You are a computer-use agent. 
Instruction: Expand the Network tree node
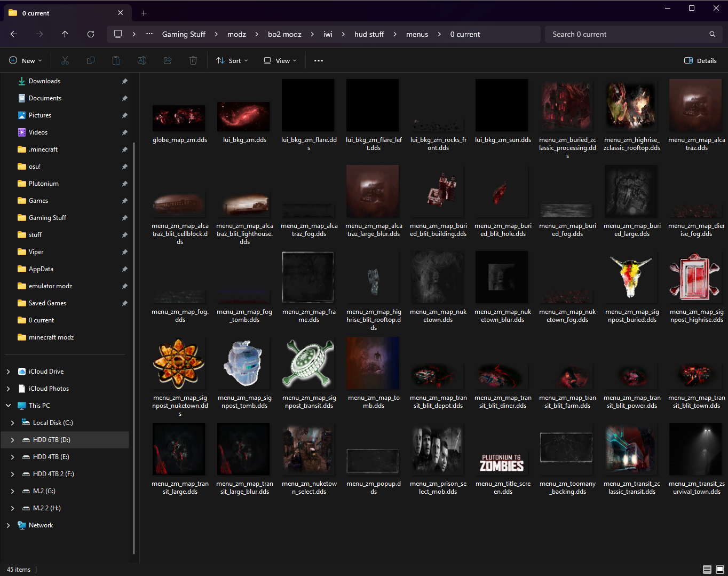tap(8, 525)
